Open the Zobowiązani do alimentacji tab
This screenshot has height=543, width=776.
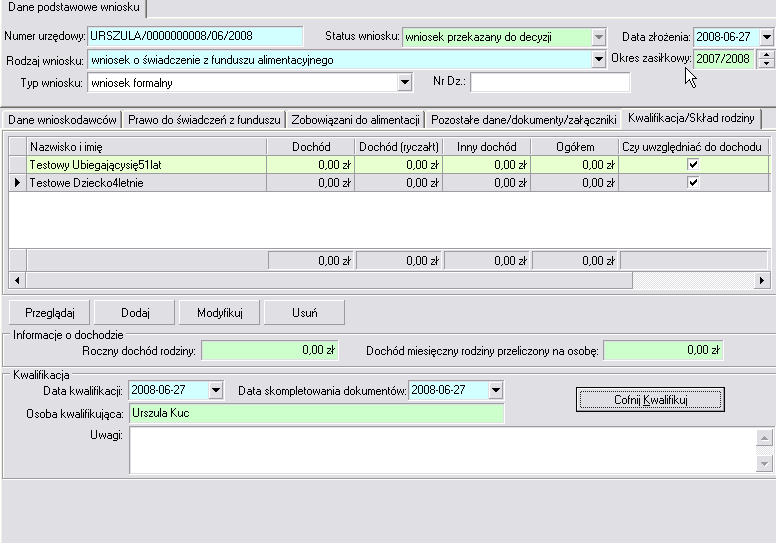355,120
